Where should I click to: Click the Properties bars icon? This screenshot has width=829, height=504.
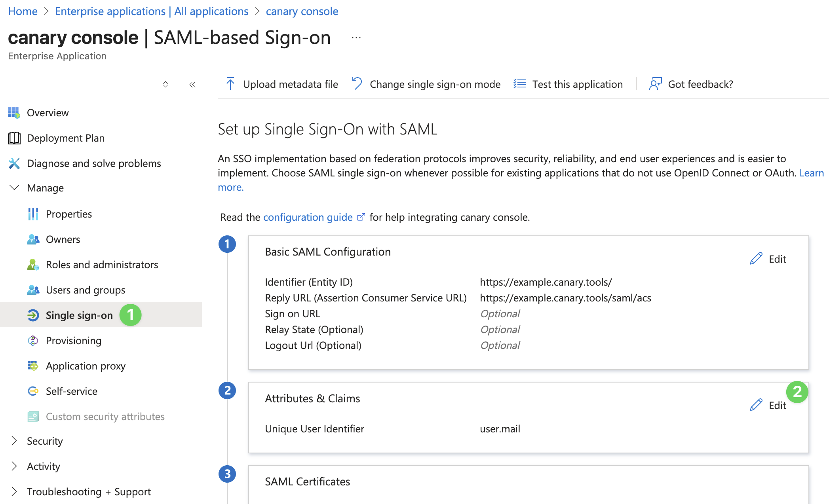coord(33,214)
